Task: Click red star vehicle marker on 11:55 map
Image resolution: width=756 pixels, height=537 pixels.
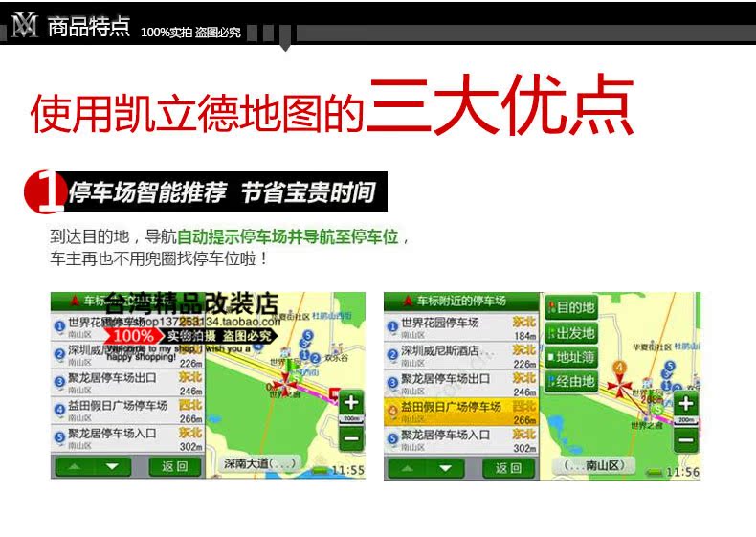Action: point(284,384)
